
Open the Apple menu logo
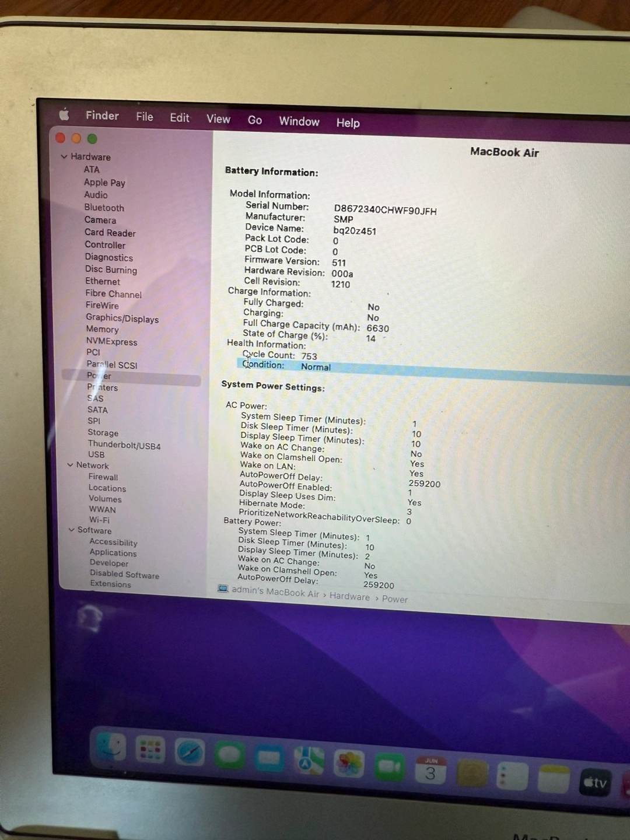tap(64, 114)
